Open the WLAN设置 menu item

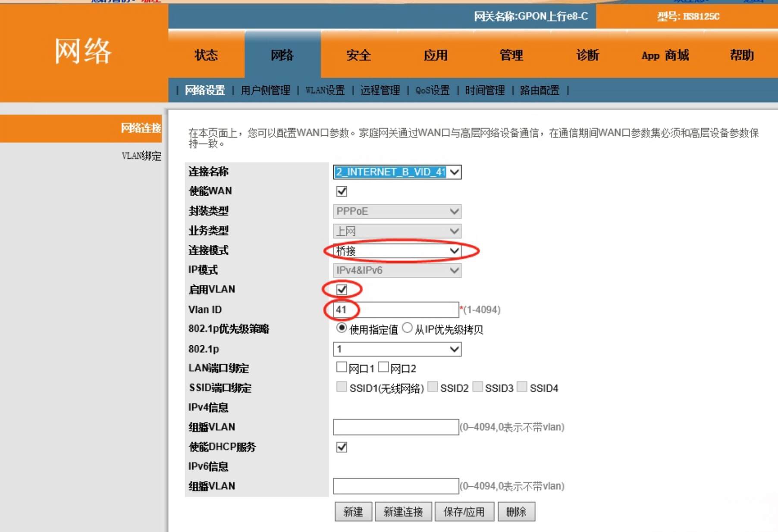325,91
